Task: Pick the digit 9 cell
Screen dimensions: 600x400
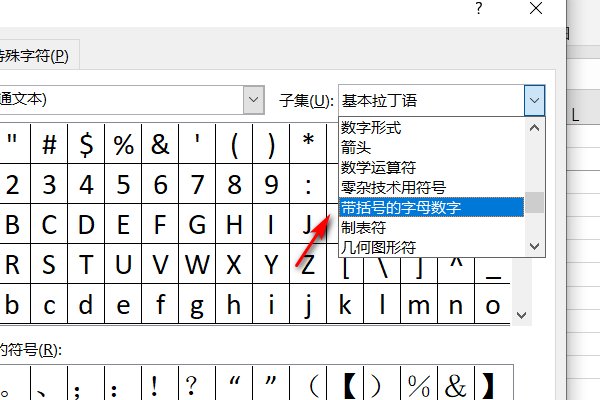Action: pyautogui.click(x=271, y=184)
